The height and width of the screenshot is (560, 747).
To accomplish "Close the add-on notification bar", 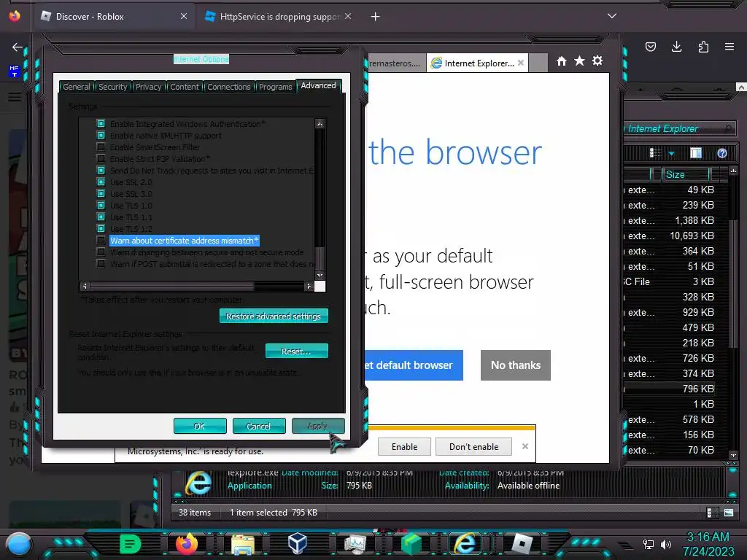I will point(525,446).
